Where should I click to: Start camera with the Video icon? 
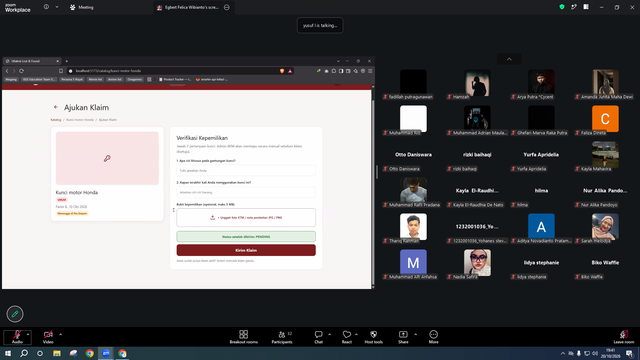coord(48,334)
